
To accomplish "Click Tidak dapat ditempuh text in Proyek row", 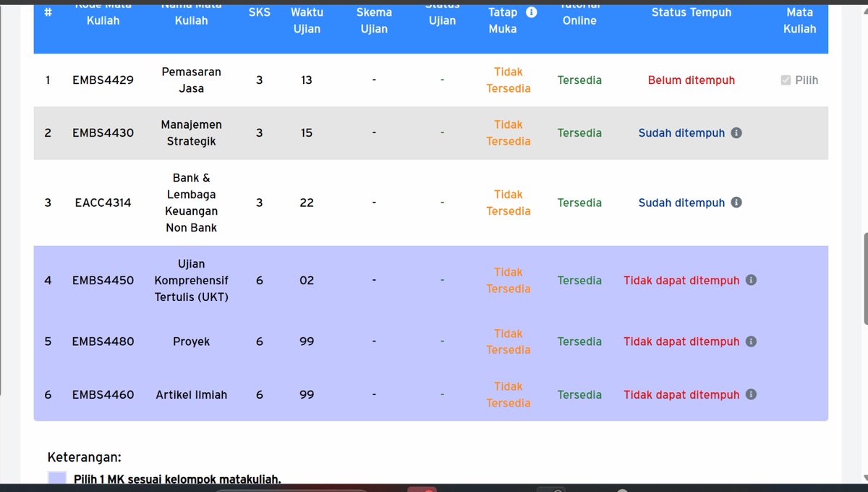I will (x=682, y=342).
